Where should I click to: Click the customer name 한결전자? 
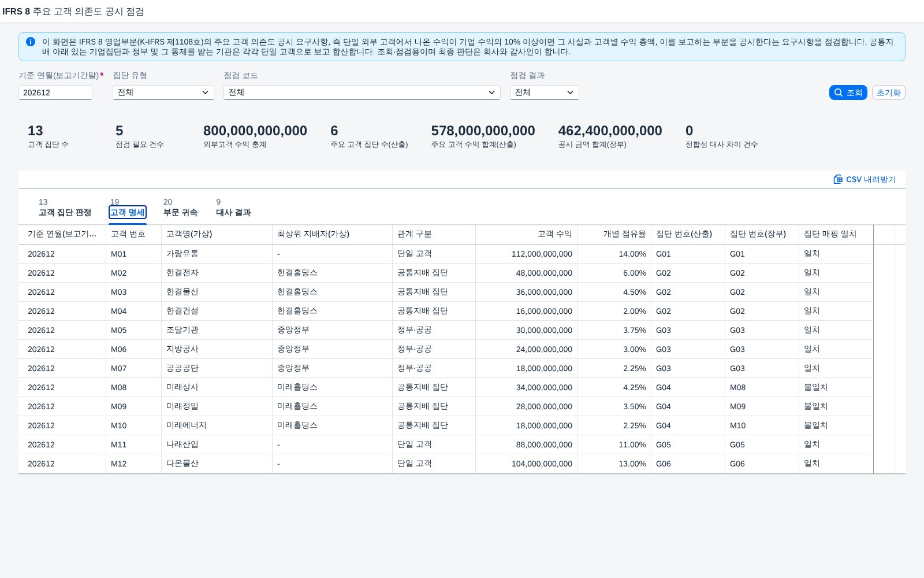coord(182,273)
